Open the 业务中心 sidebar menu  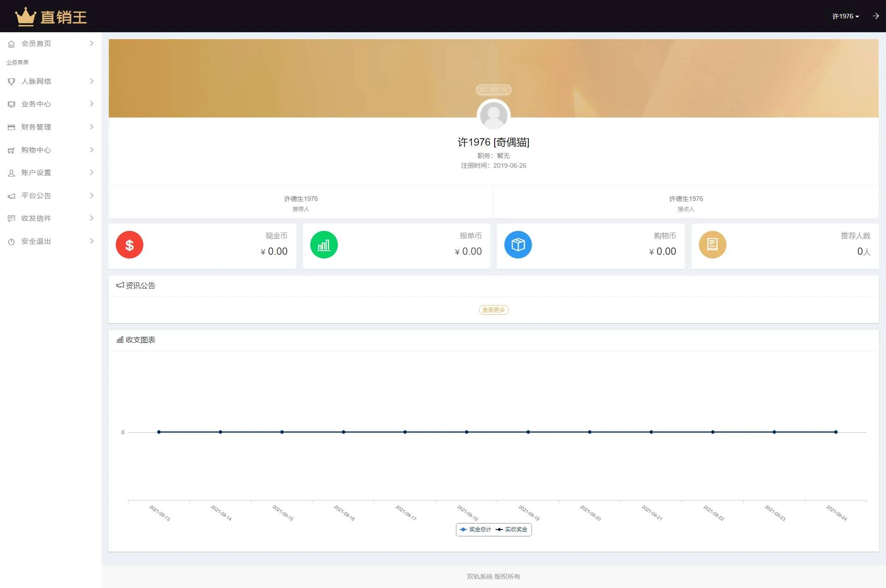tap(36, 104)
